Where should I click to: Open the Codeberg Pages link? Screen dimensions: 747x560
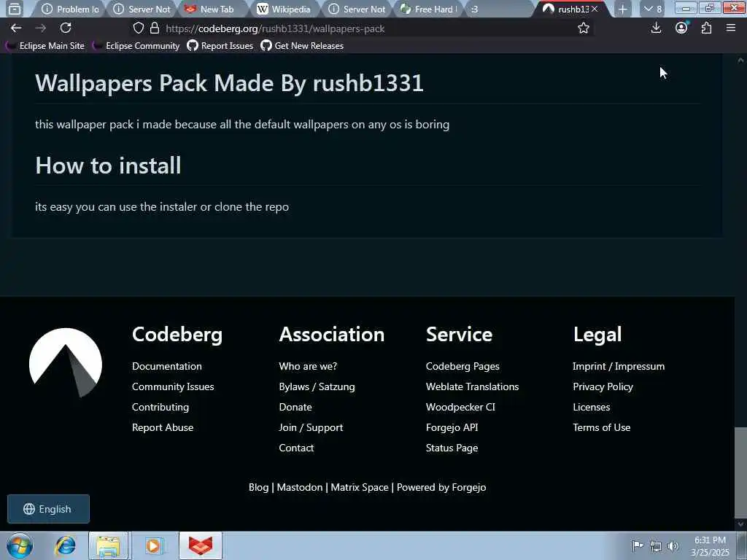pos(462,366)
